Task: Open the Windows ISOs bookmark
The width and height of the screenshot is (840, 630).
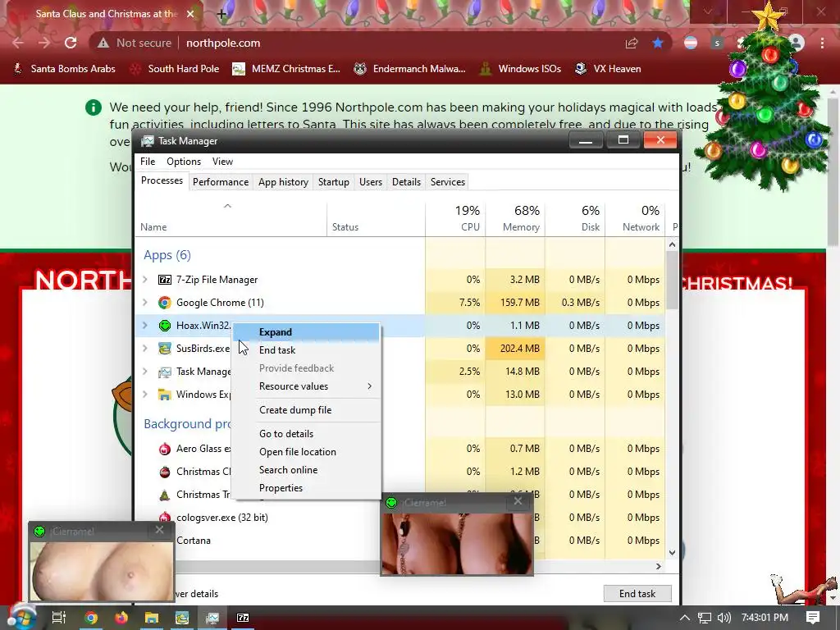Action: click(520, 69)
